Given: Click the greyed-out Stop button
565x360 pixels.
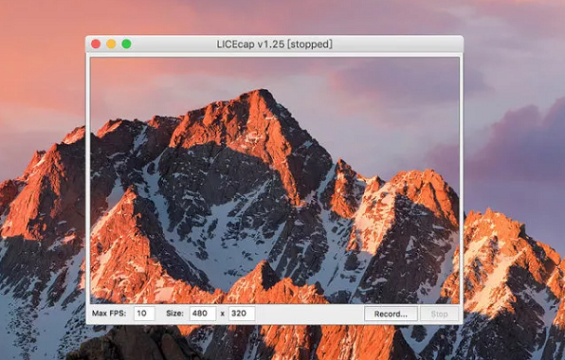Looking at the screenshot, I should pos(439,314).
